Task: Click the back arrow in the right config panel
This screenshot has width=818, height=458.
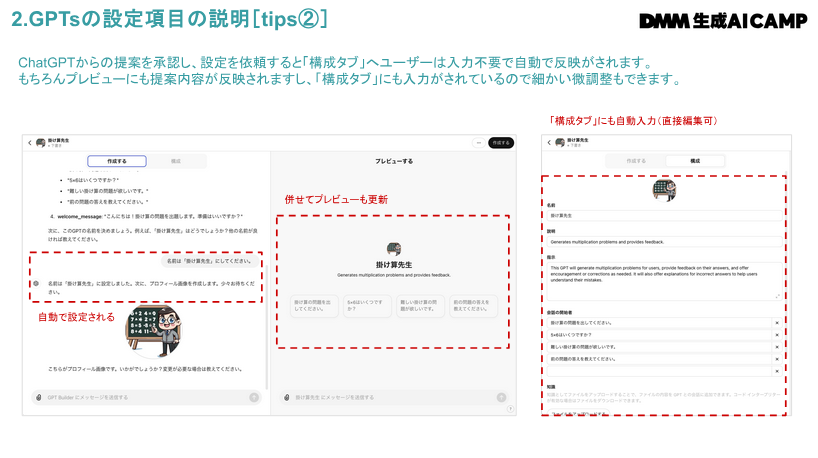Action: (x=549, y=143)
